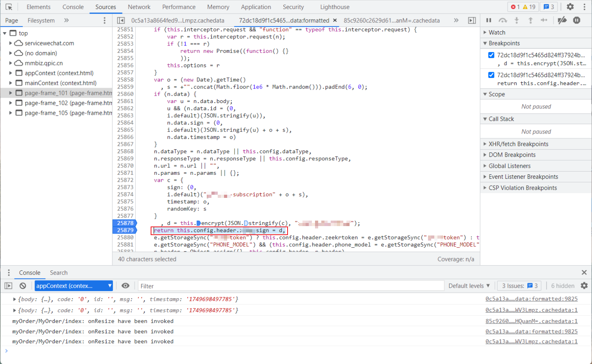Expand Global Listeners section
This screenshot has width=592, height=364.
(x=536, y=166)
